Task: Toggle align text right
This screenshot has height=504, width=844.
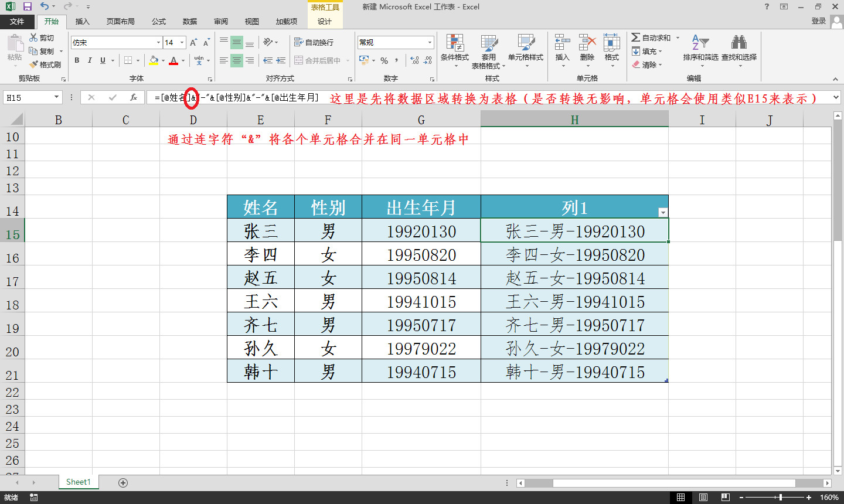Action: [x=250, y=60]
